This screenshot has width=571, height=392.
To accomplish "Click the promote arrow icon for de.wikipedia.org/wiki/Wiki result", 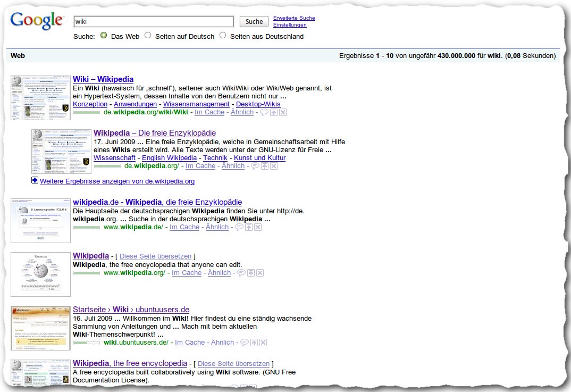I will (274, 112).
